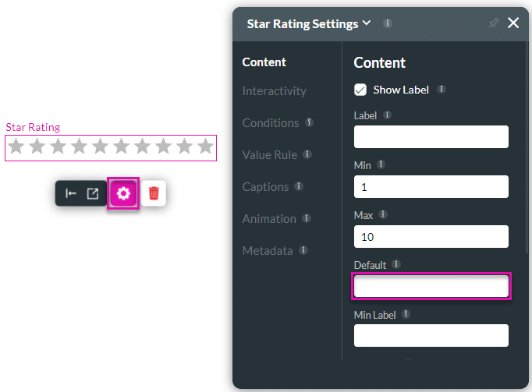Open the Interactivity section
Viewport: 532px width, 392px height.
click(274, 91)
